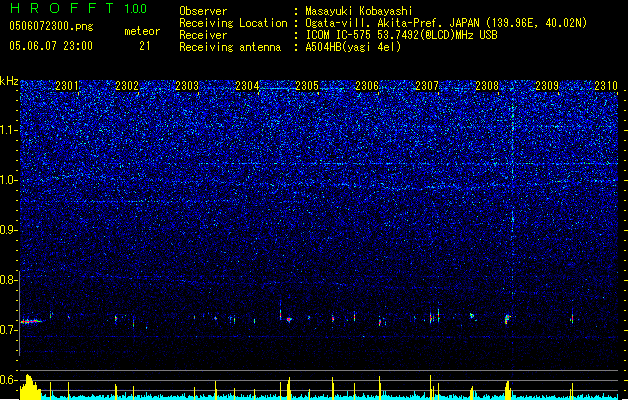Click the 0.6 kHz axis label
629x400 pixels.
[x=8, y=380]
